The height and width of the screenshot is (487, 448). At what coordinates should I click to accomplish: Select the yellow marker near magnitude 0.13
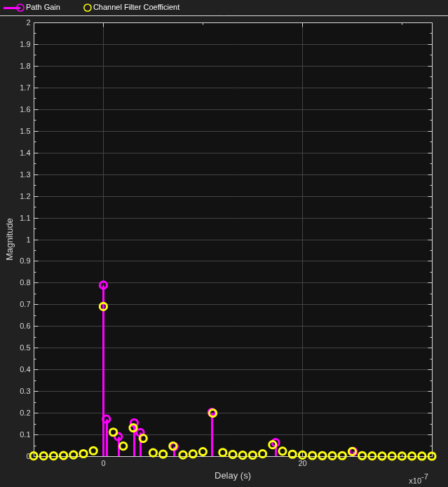point(133,428)
